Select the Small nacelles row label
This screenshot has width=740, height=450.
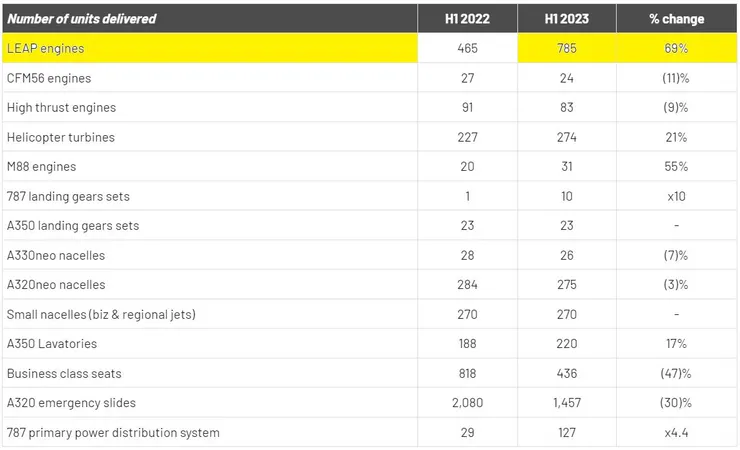click(x=100, y=314)
